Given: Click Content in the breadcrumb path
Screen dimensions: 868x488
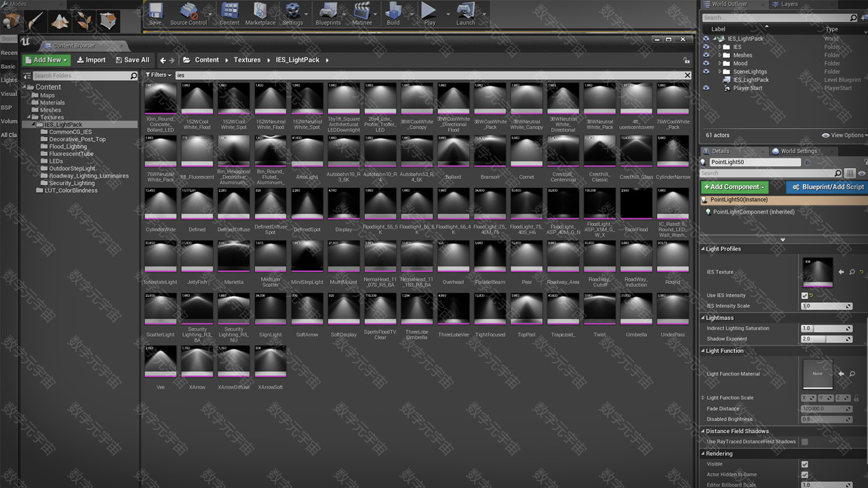Looking at the screenshot, I should tap(207, 60).
